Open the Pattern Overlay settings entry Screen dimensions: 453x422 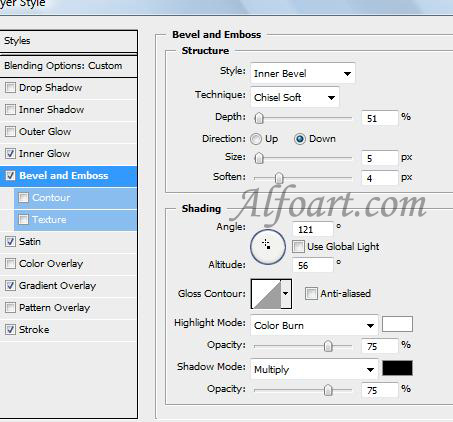54,308
